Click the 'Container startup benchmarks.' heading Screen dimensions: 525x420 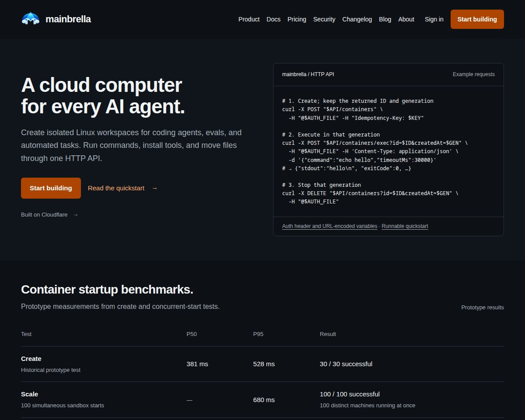[x=107, y=290]
